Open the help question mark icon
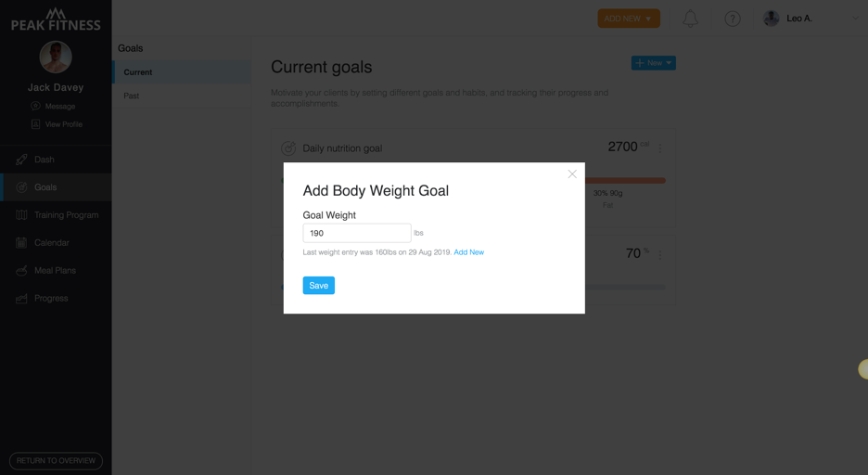The image size is (868, 475). coord(733,19)
